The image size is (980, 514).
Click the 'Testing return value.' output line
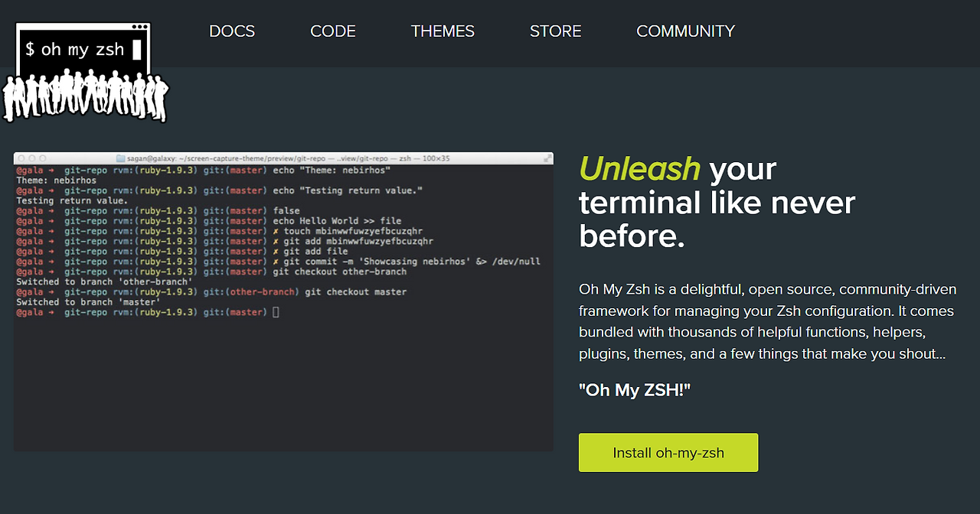(72, 200)
